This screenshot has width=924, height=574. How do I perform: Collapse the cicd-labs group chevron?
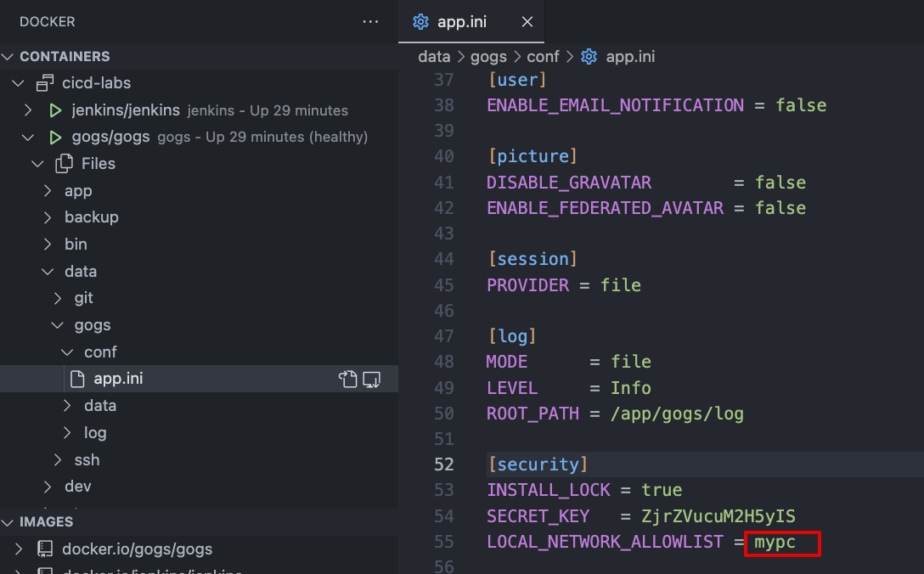pos(19,83)
